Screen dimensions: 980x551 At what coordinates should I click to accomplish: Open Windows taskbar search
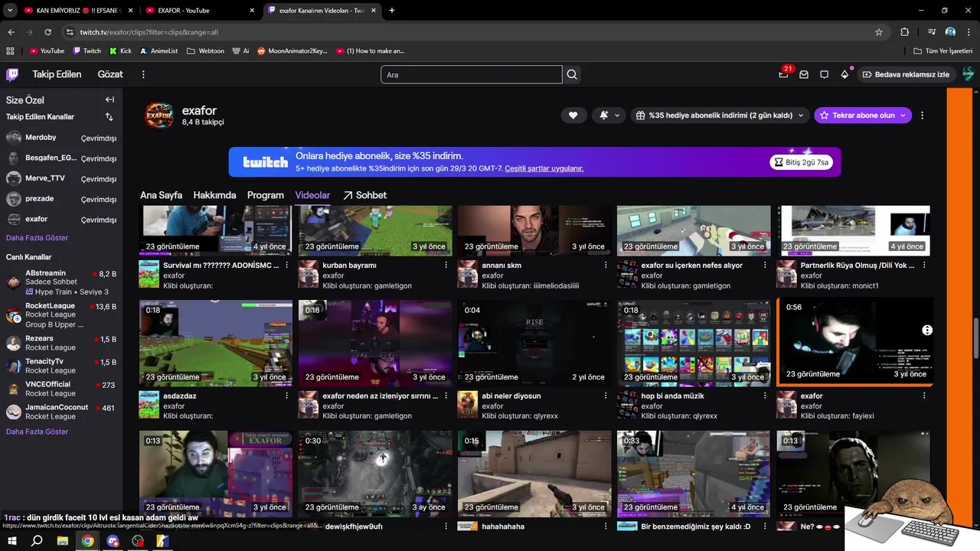click(37, 541)
